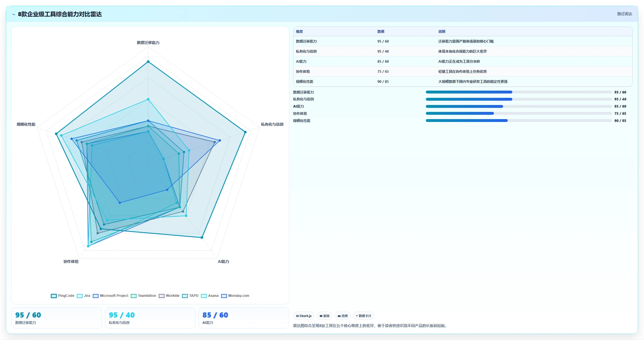Viewport: 644px width, 340px height.
Task: Click the 75 / 65 value beside 协作体验 progress bar
Action: (620, 114)
